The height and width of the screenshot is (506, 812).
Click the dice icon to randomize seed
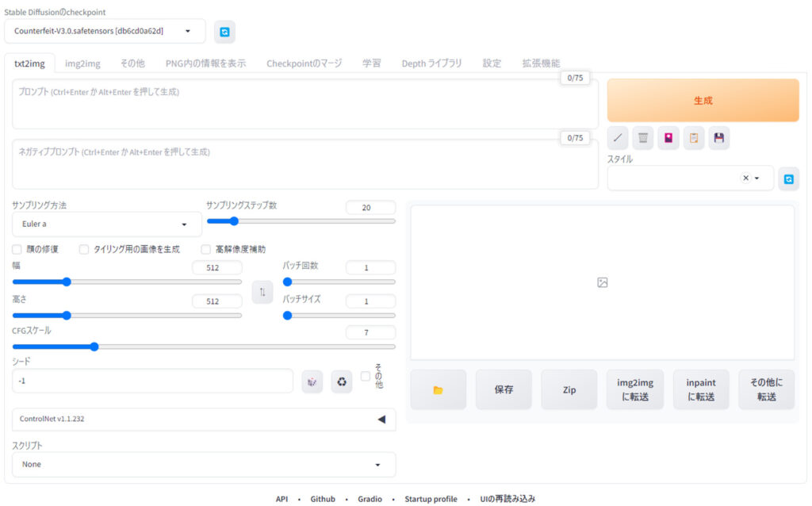click(x=312, y=381)
